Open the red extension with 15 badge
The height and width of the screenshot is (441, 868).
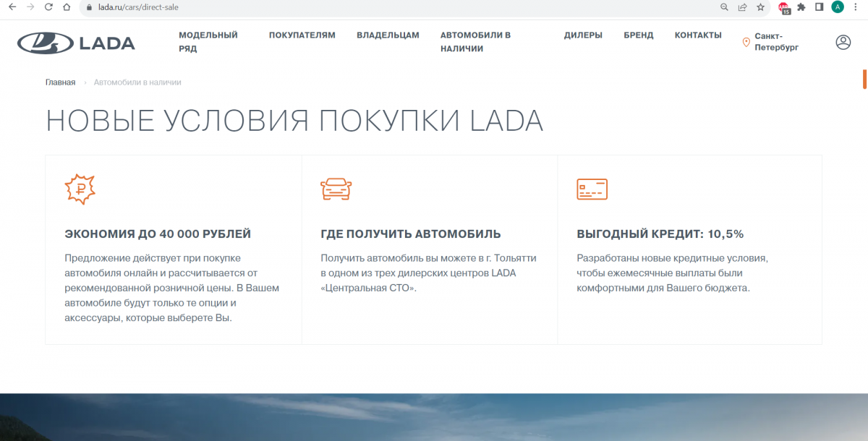[x=784, y=8]
